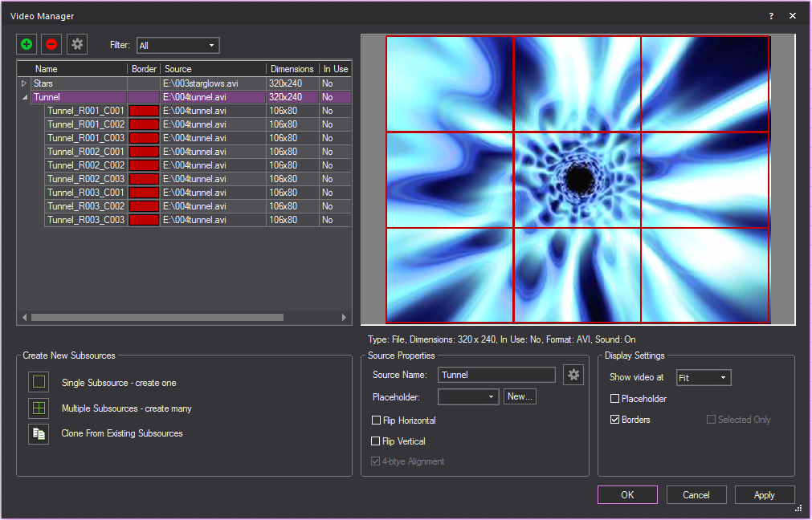Collapse the Tunnel source tree
The height and width of the screenshot is (520, 812).
tap(24, 95)
